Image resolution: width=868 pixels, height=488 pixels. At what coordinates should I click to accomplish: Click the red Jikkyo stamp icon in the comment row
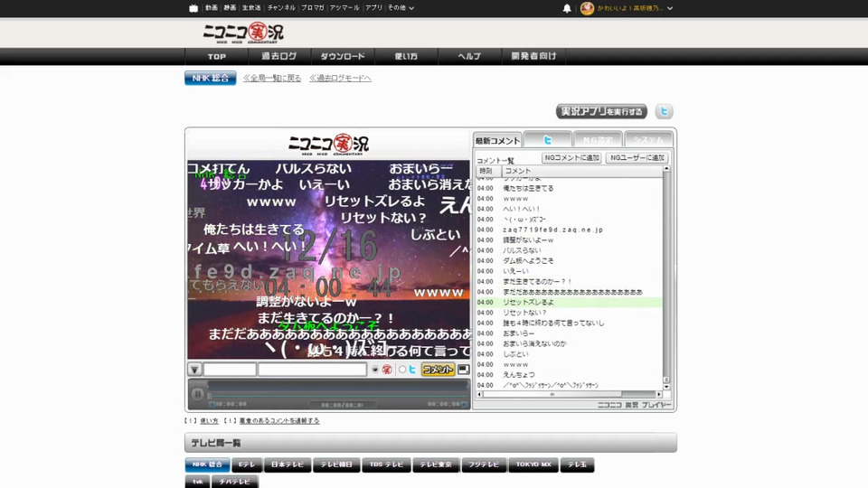pyautogui.click(x=387, y=369)
